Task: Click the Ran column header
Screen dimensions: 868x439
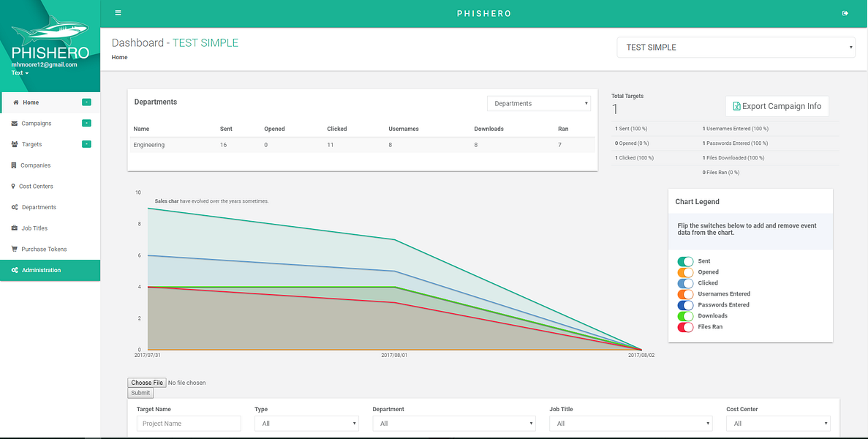Action: [563, 129]
